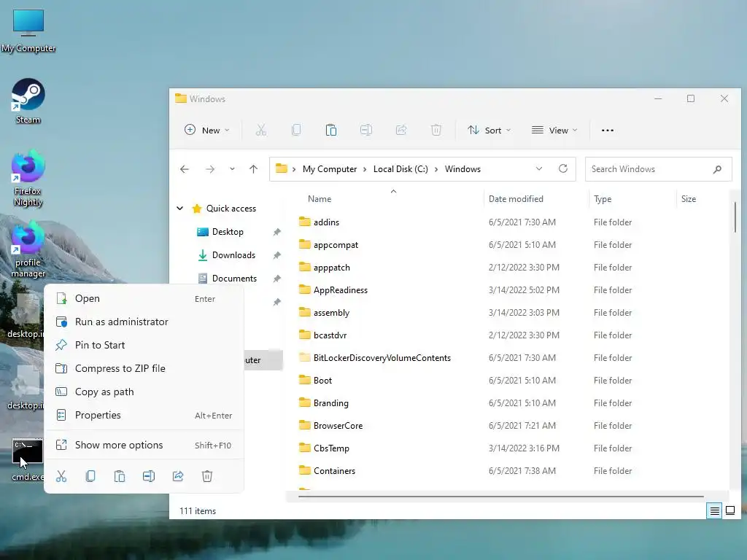Choose Run as administrator
The image size is (747, 560).
[x=144, y=322]
